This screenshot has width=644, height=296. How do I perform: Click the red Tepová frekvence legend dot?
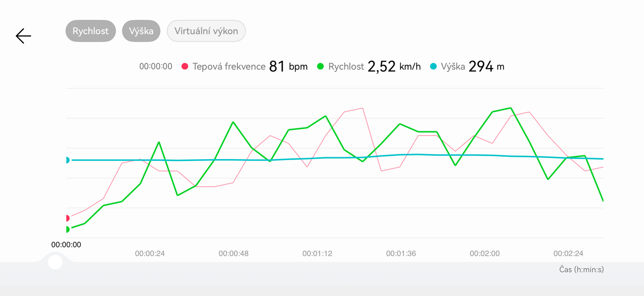tap(185, 67)
